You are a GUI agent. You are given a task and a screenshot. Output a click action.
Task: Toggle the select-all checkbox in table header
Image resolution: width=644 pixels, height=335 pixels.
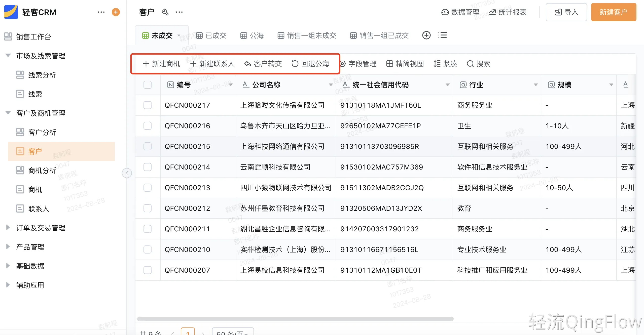click(148, 85)
